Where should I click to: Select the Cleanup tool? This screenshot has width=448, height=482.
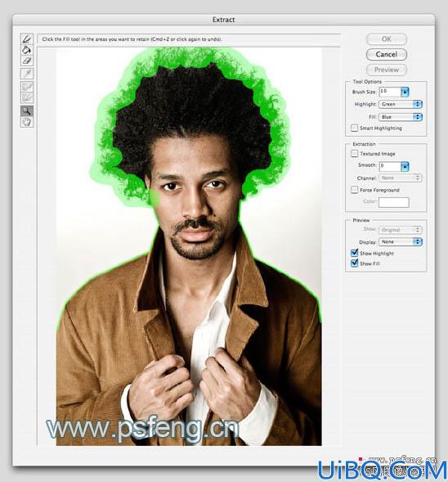(x=27, y=87)
